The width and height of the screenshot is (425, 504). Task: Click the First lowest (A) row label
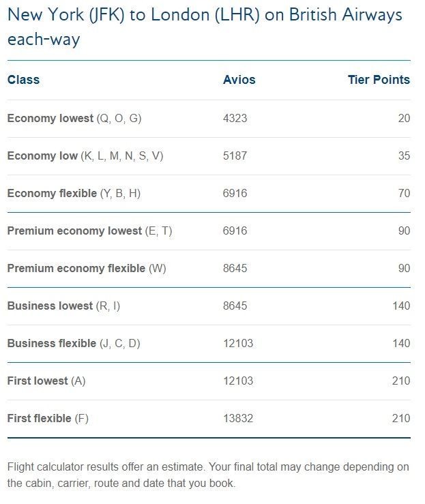[46, 381]
